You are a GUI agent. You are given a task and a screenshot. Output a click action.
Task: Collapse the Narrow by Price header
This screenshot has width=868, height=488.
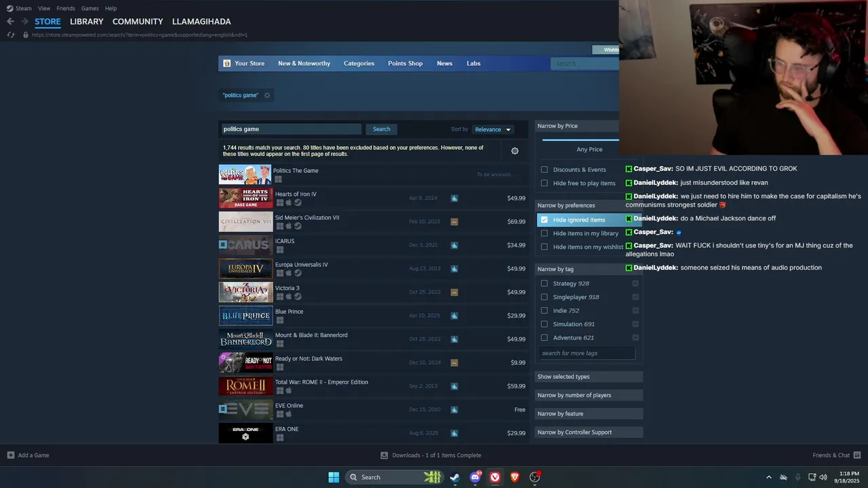point(577,126)
